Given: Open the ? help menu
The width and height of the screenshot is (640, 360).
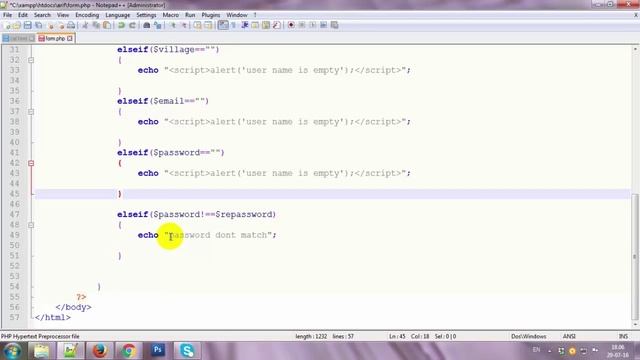Looking at the screenshot, I should pyautogui.click(x=255, y=15).
